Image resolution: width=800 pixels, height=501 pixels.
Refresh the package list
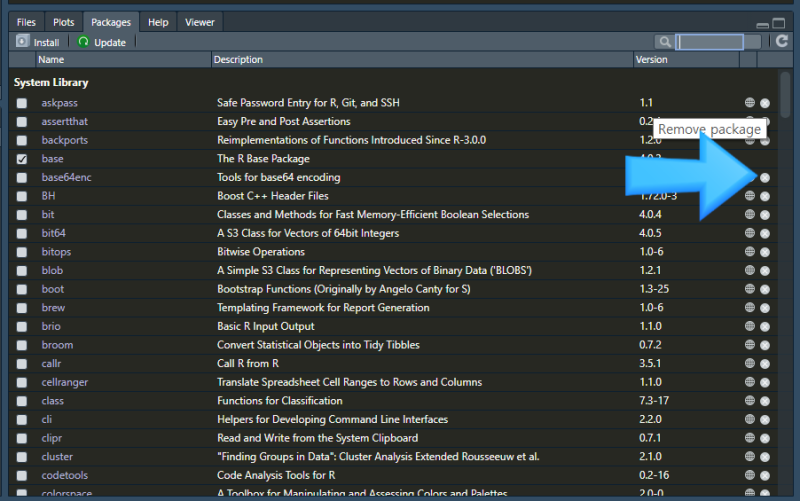[x=782, y=41]
